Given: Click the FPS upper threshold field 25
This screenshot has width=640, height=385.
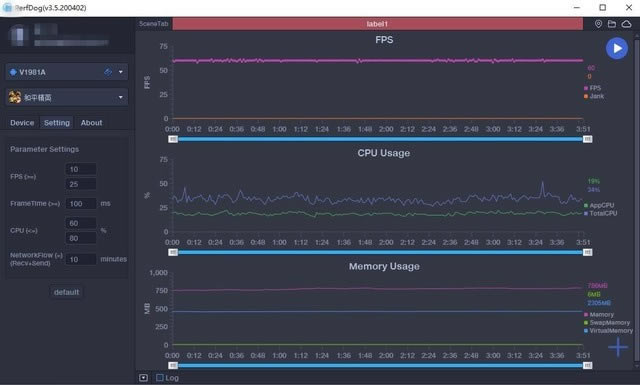Looking at the screenshot, I should point(81,184).
